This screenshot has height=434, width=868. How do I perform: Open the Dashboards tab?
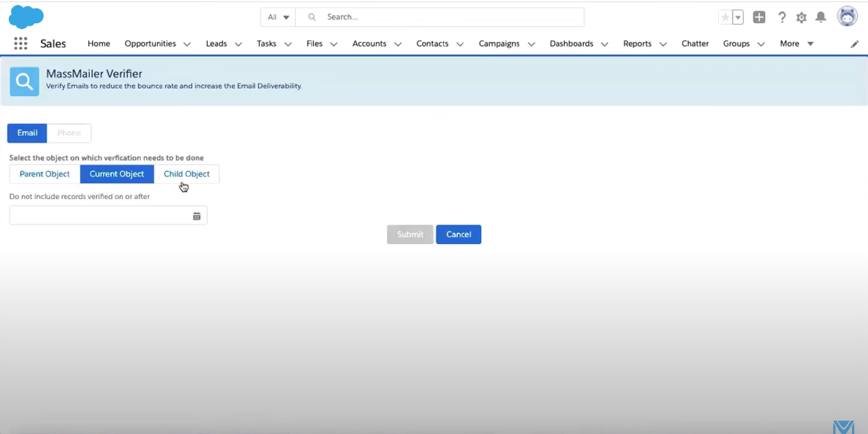click(571, 44)
